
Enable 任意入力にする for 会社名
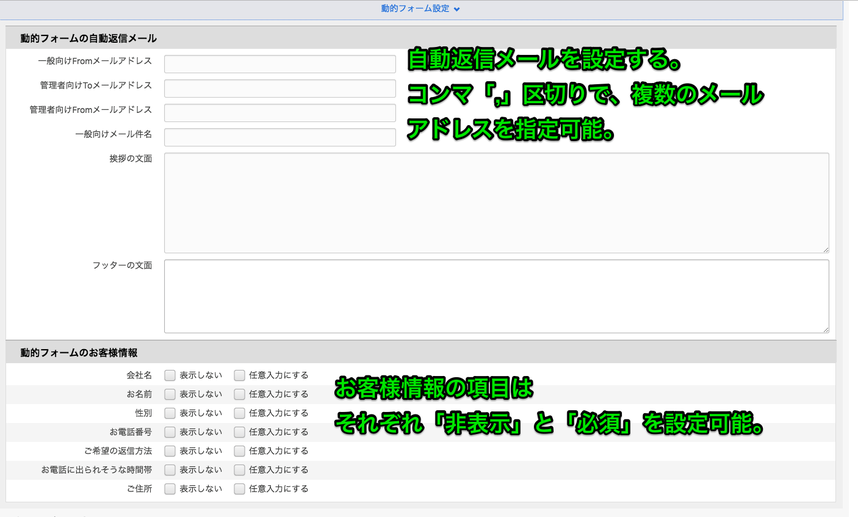point(240,375)
